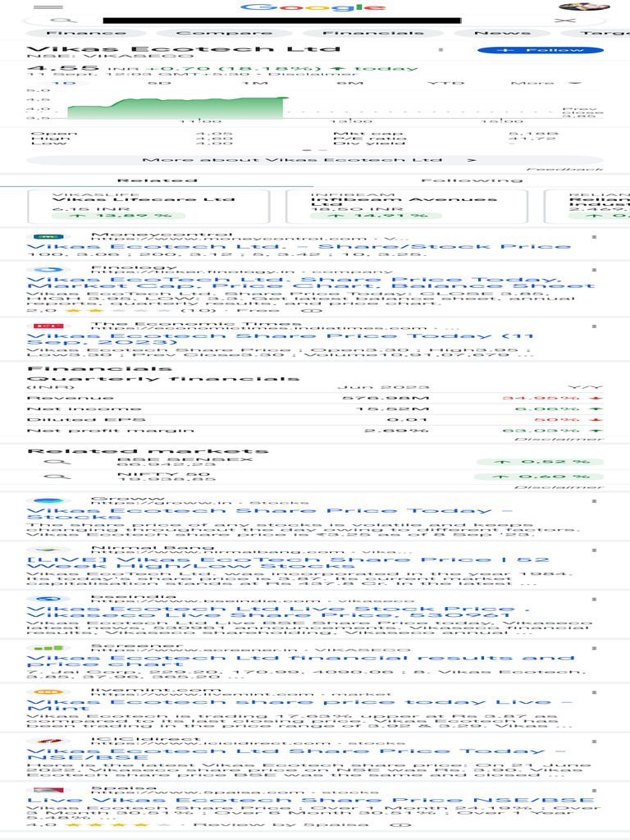Screen dimensions: 630x840
Task: Switch chart to 5D range
Action: [159, 83]
